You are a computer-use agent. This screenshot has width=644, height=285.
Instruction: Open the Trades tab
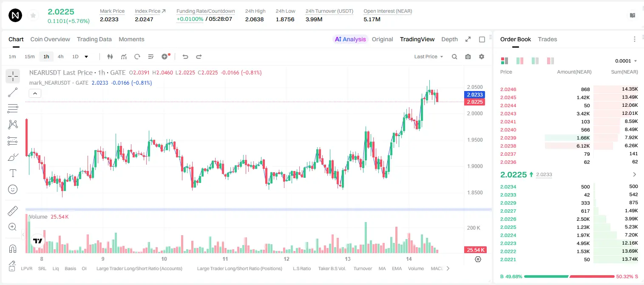point(548,39)
